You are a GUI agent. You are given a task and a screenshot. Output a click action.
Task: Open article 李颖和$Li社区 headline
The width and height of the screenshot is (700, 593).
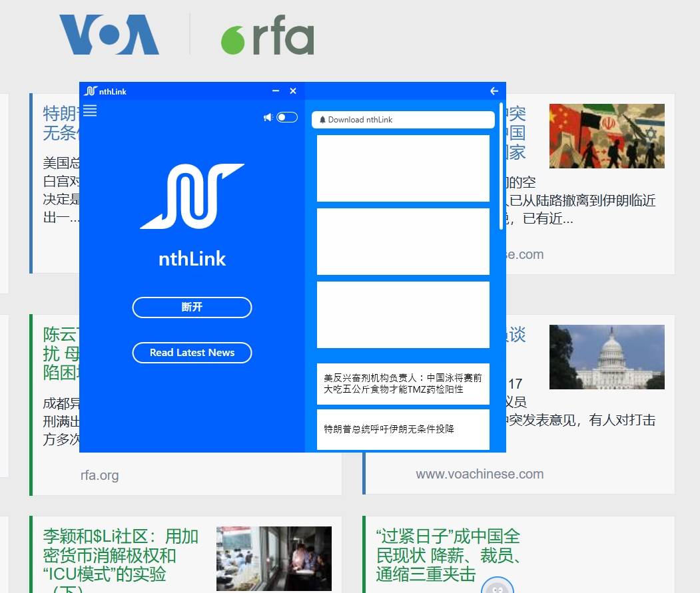click(x=121, y=555)
